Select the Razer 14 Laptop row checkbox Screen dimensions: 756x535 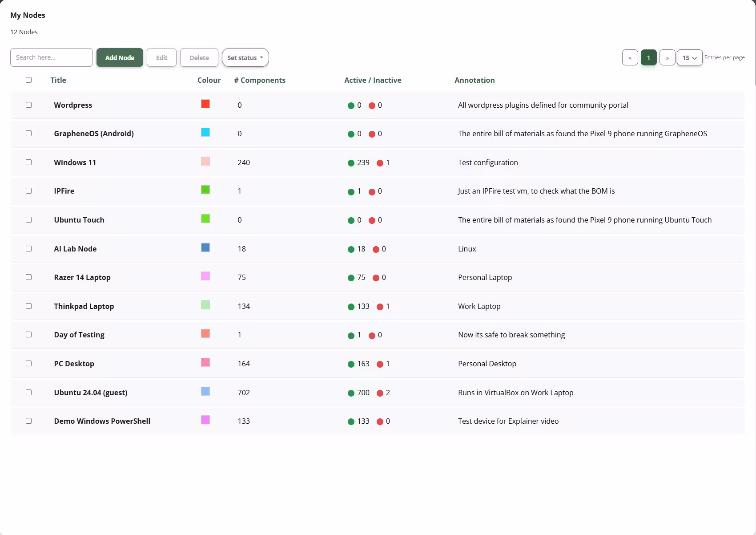[x=29, y=277]
